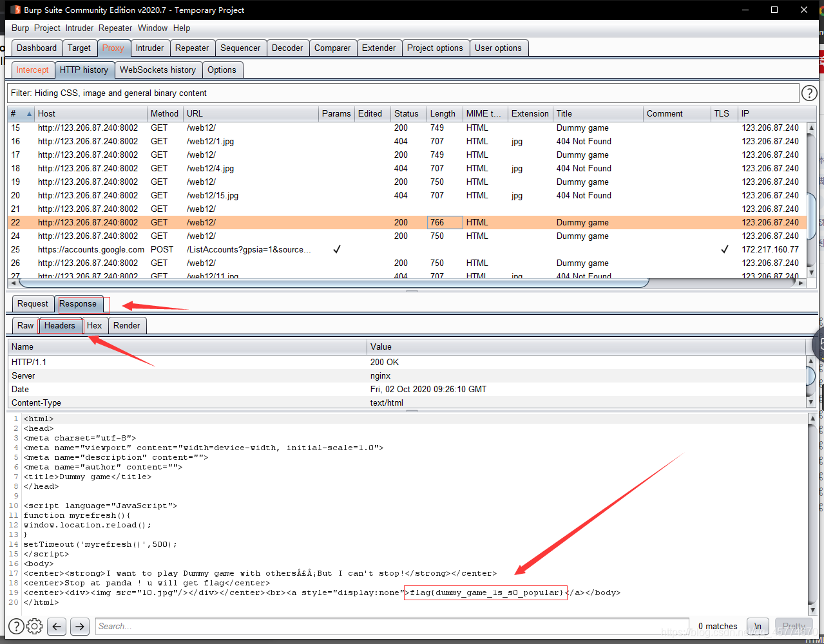
Task: Click the history table vertical scrollbar
Action: tap(811, 200)
